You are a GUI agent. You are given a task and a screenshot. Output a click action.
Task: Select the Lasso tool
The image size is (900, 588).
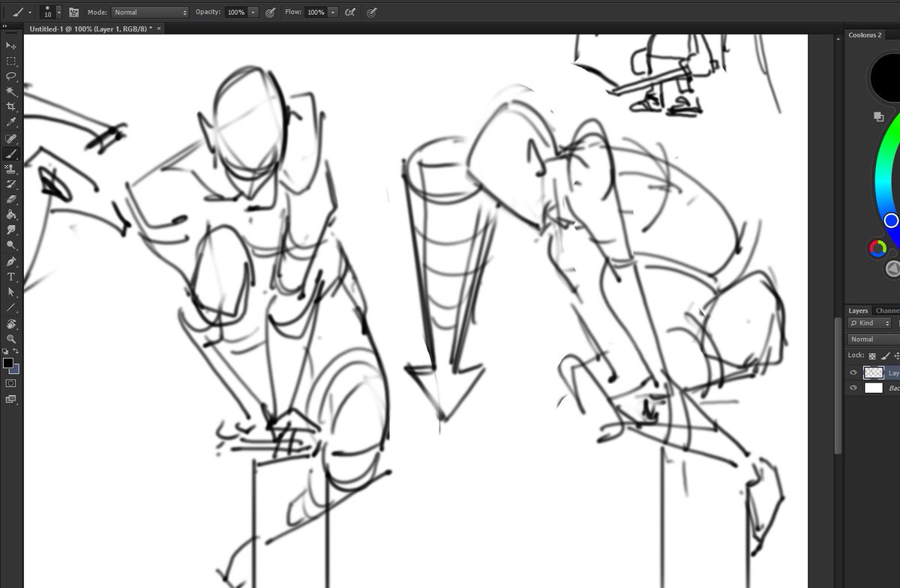(11, 76)
